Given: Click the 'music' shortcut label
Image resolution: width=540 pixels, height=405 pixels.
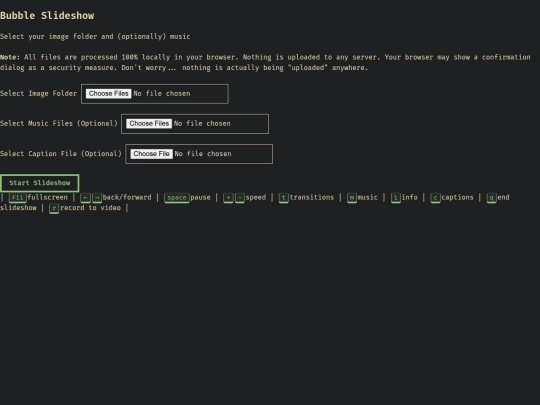Looking at the screenshot, I should tap(367, 197).
